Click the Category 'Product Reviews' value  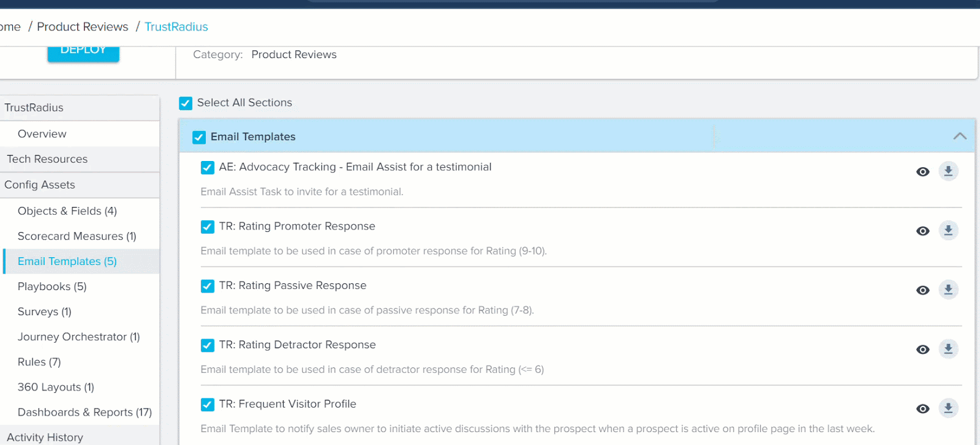point(294,54)
